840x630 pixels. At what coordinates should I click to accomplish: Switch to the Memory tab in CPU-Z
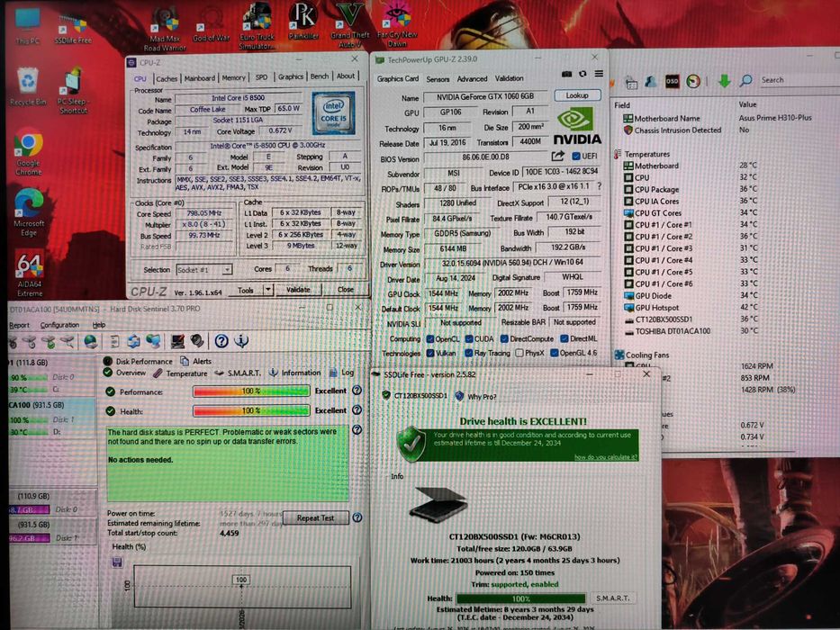(x=233, y=78)
